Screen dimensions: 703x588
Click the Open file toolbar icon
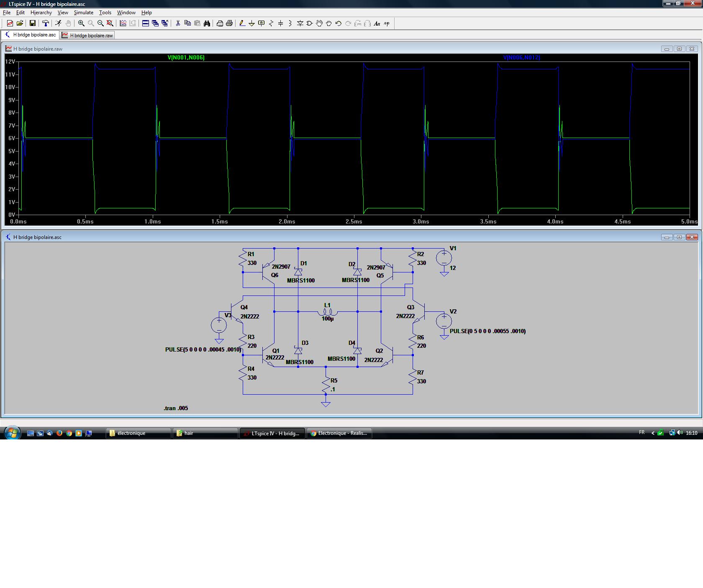pyautogui.click(x=20, y=23)
